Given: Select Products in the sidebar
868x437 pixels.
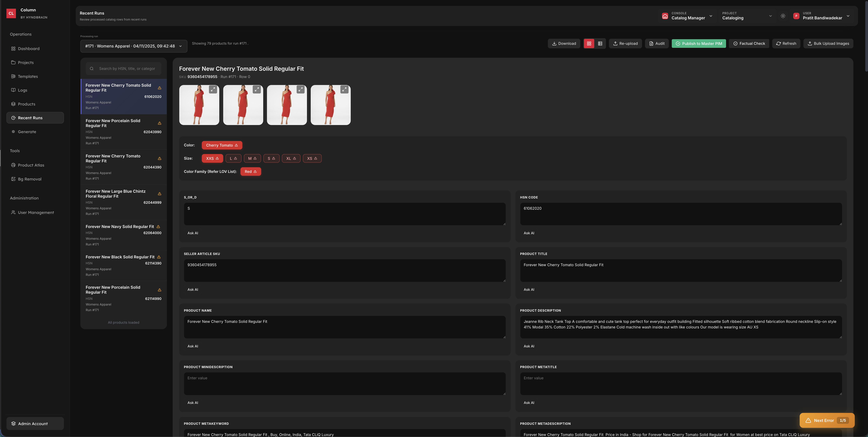Looking at the screenshot, I should coord(26,104).
